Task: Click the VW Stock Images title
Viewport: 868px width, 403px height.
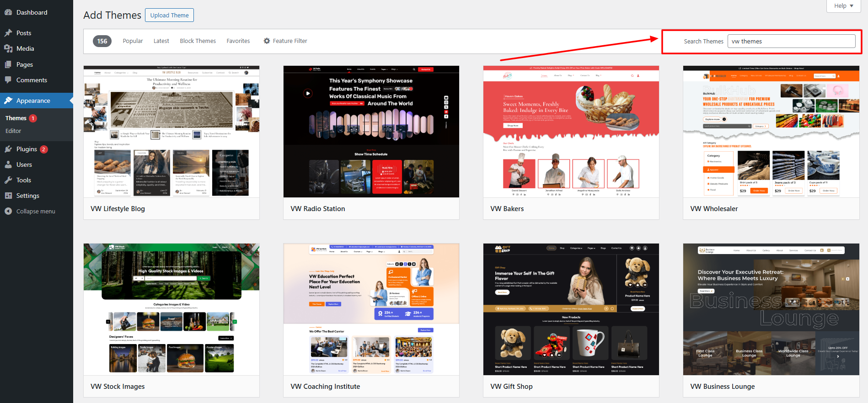Action: pyautogui.click(x=118, y=387)
